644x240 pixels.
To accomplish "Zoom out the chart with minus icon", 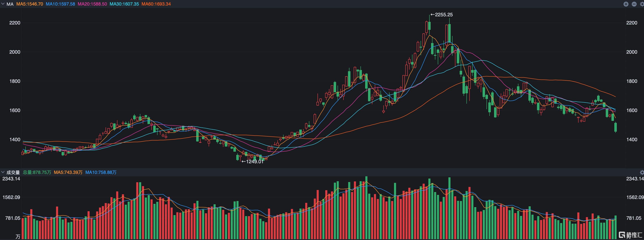I will (634, 4).
